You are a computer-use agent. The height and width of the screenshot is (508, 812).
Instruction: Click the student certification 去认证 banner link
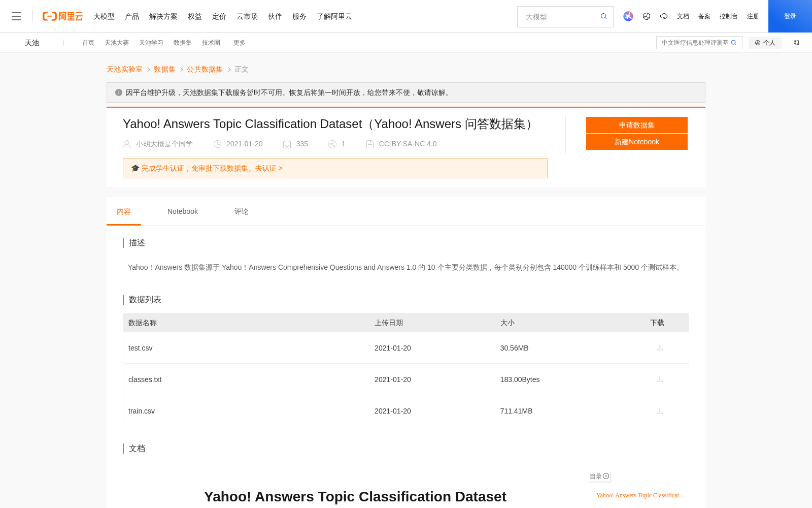coord(269,168)
